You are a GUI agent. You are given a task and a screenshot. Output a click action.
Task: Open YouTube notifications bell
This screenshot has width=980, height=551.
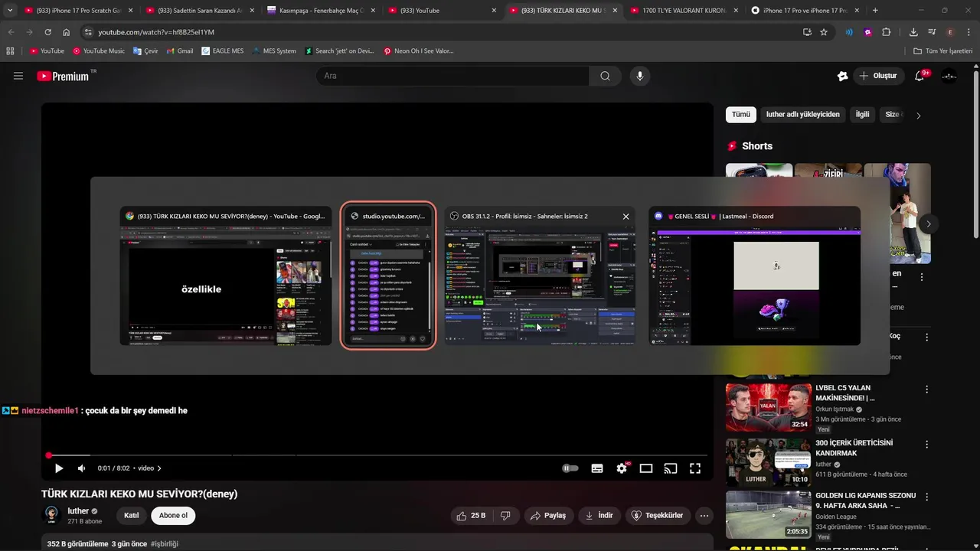pos(920,76)
